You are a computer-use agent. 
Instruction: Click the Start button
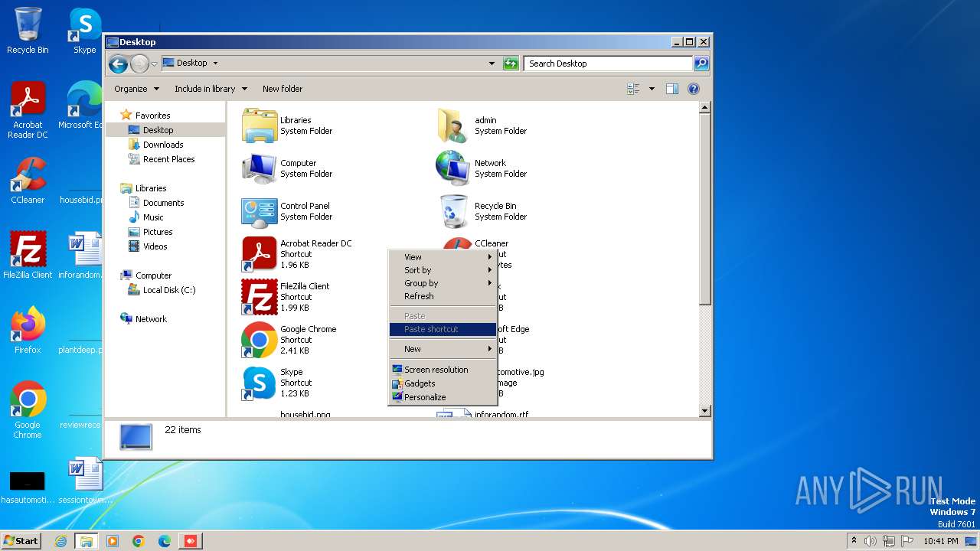tap(21, 540)
